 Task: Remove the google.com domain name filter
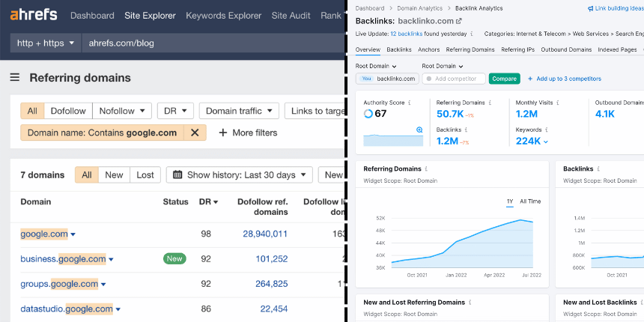tap(195, 133)
